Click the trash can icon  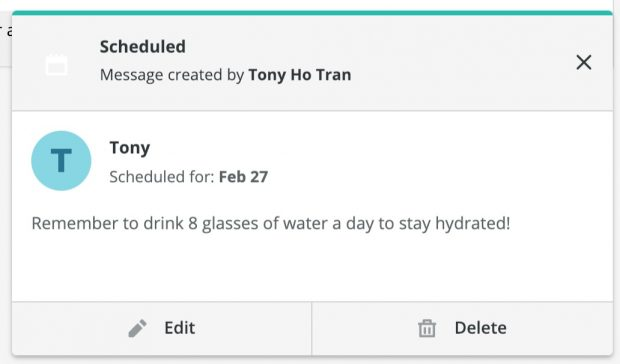(427, 328)
